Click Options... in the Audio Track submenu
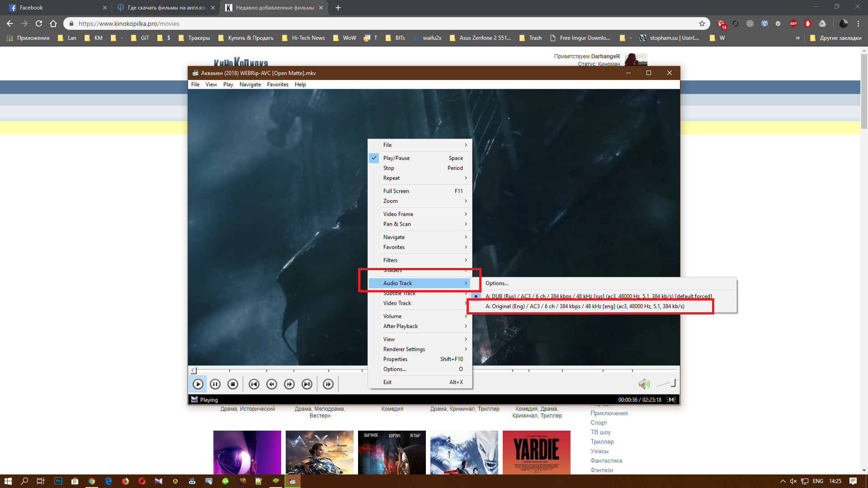868x488 pixels. pyautogui.click(x=497, y=283)
